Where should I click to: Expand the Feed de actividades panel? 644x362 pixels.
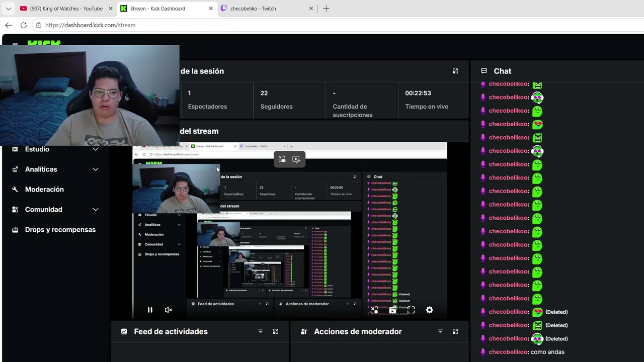click(x=276, y=331)
